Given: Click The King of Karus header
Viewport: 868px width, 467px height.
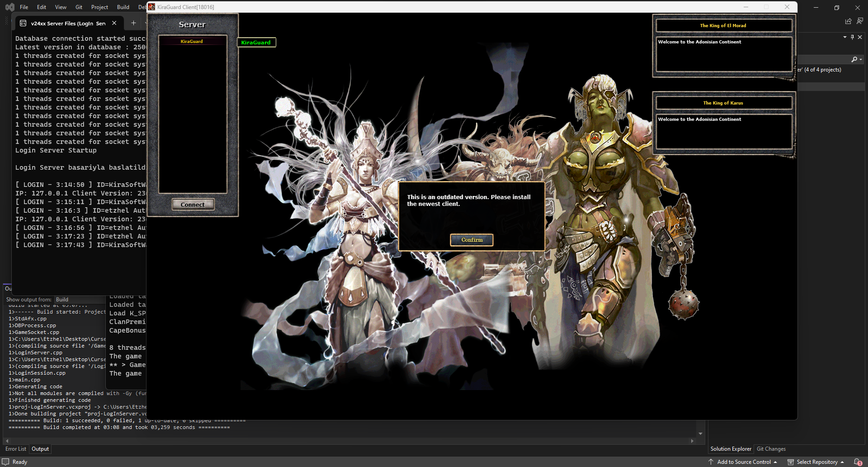Looking at the screenshot, I should [x=723, y=103].
